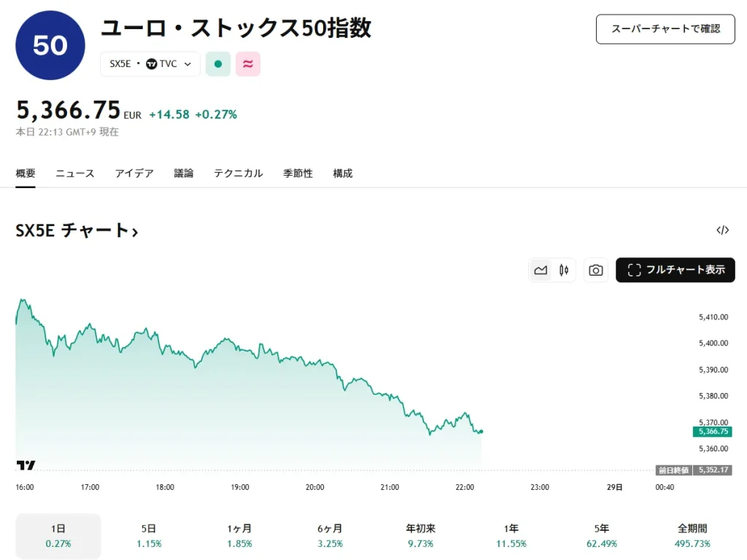The image size is (747, 560).
Task: Click the pink approximate-data indicator icon
Action: 248,64
